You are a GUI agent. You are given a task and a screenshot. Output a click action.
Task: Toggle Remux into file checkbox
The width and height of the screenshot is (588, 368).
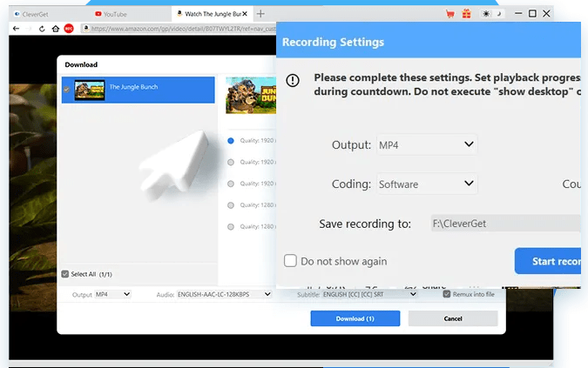(x=447, y=294)
